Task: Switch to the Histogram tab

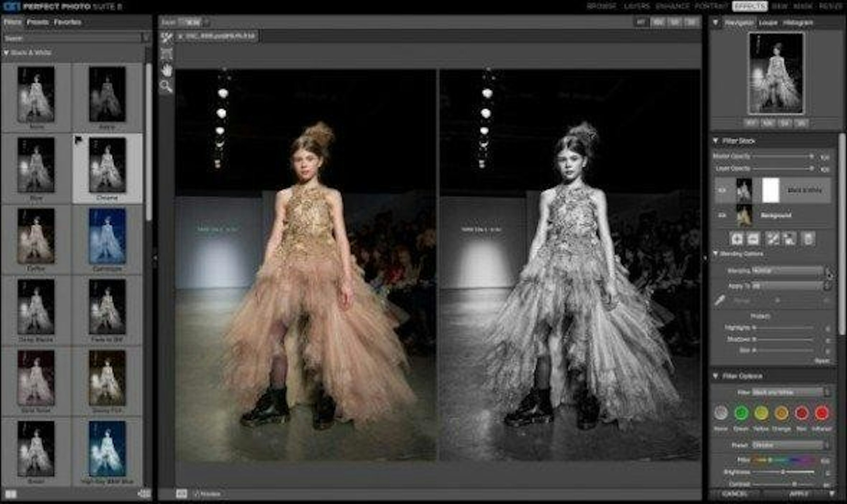Action: point(798,23)
